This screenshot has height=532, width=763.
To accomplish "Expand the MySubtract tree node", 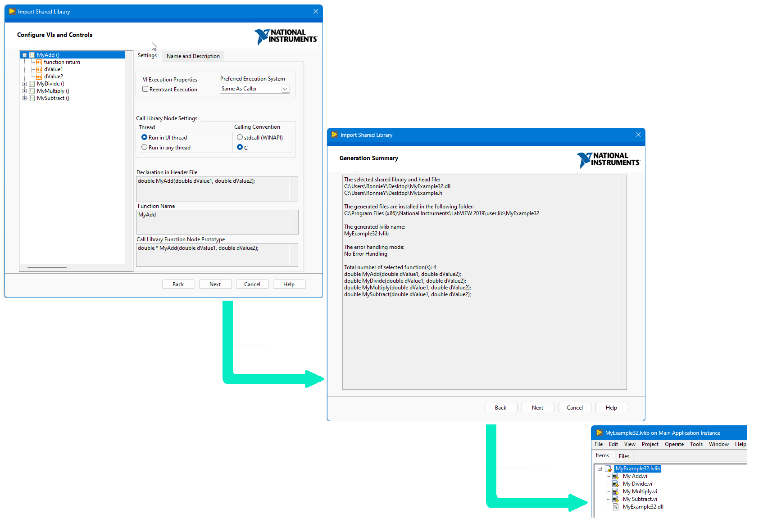I will pos(25,98).
